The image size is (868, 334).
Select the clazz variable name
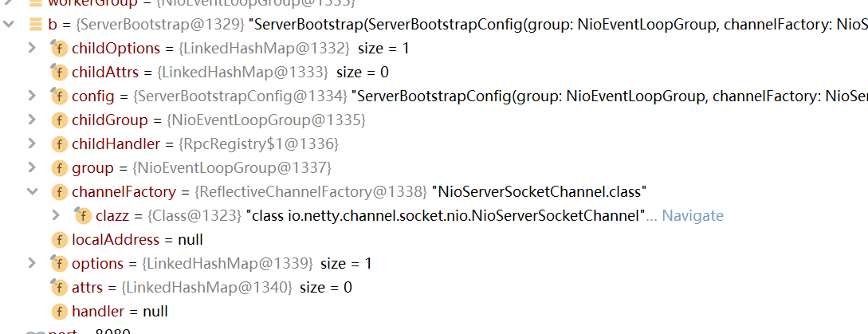pos(112,215)
